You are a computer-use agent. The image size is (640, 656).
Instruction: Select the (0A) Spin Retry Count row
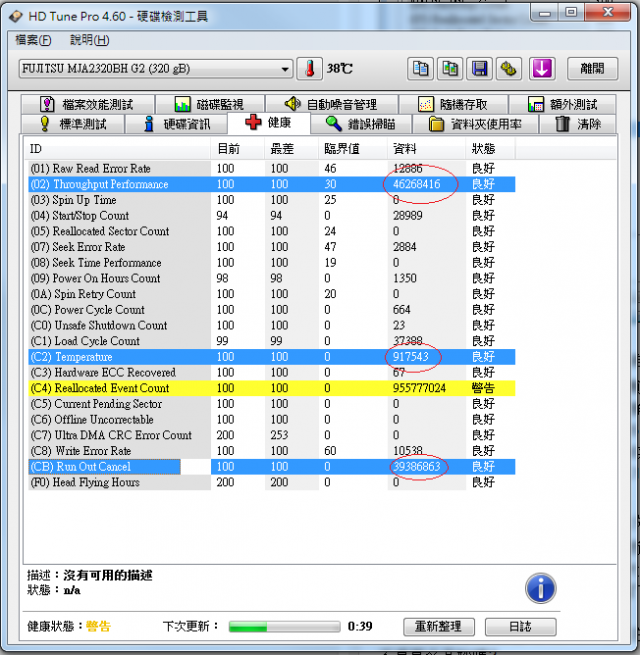(x=271, y=294)
